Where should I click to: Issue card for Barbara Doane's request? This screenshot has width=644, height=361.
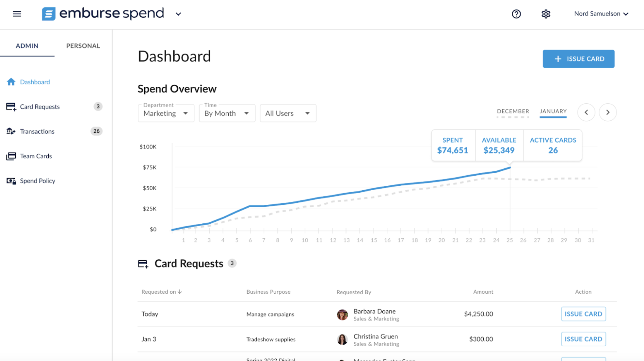[x=583, y=314]
